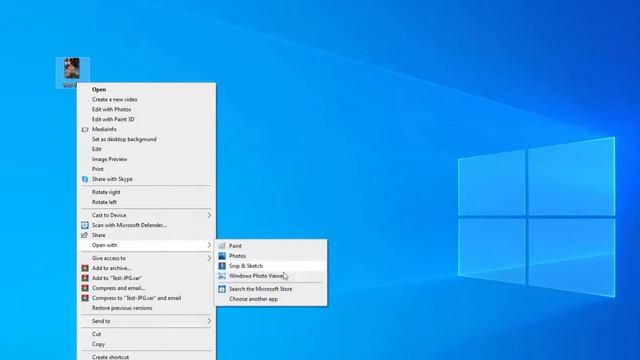Viewport: 640px width, 360px height.
Task: Choose Restore previous versions
Action: 146,308
